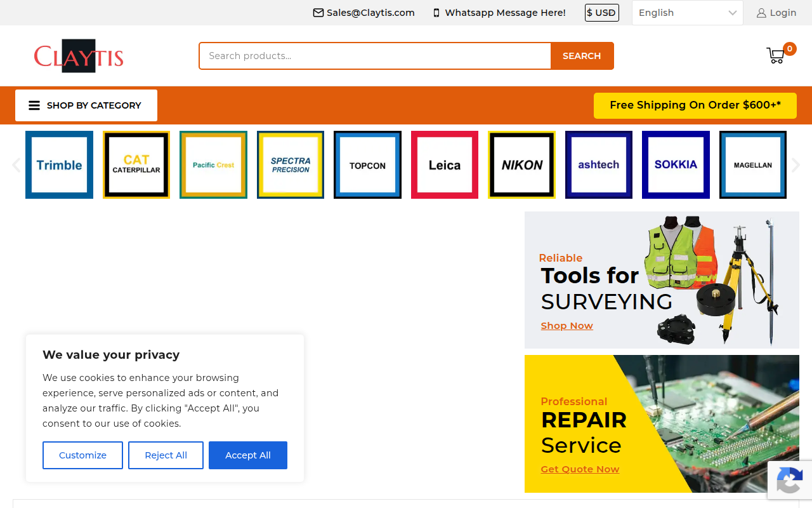Open the Sokkia brand tile
Viewport: 812px width, 508px height.
tap(676, 164)
